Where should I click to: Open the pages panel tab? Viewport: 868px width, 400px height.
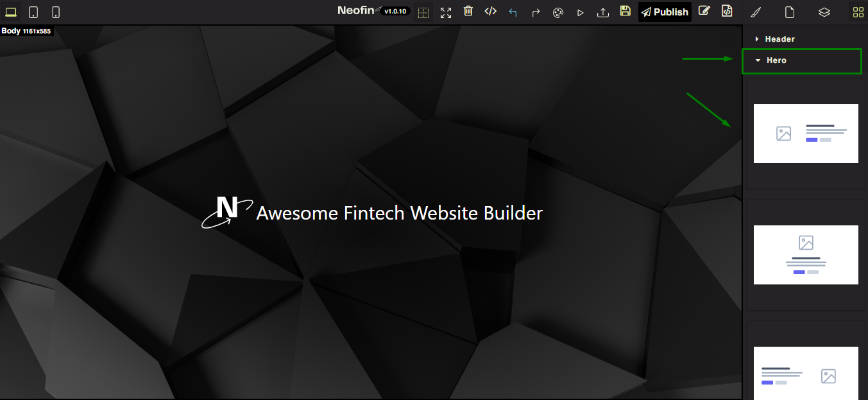[790, 12]
